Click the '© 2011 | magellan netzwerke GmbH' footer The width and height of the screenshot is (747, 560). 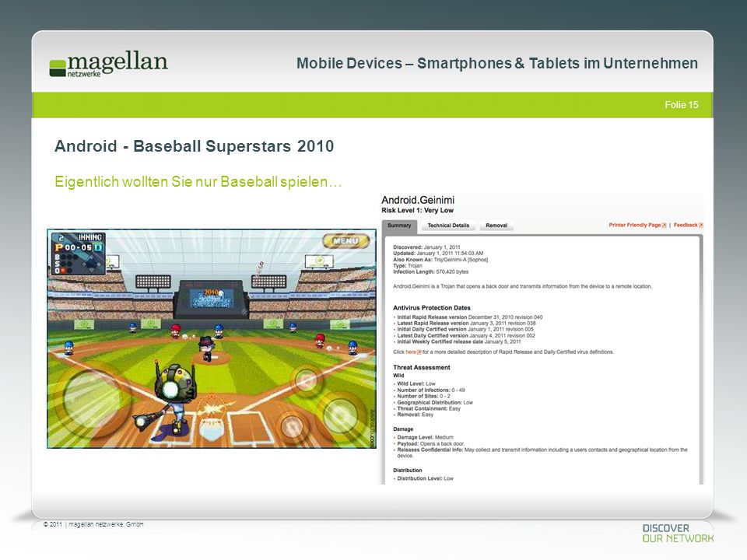[93, 524]
